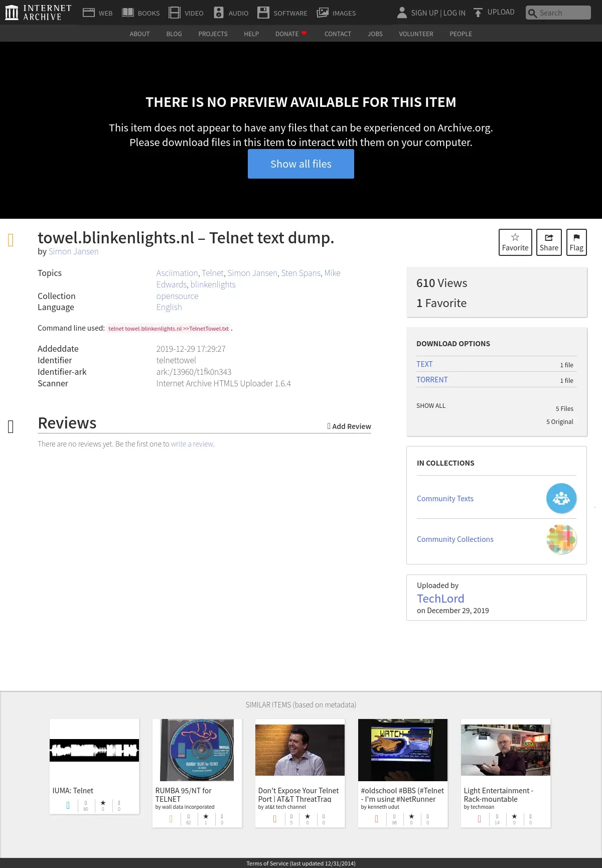The width and height of the screenshot is (602, 868).
Task: Flag this item
Action: point(576,242)
